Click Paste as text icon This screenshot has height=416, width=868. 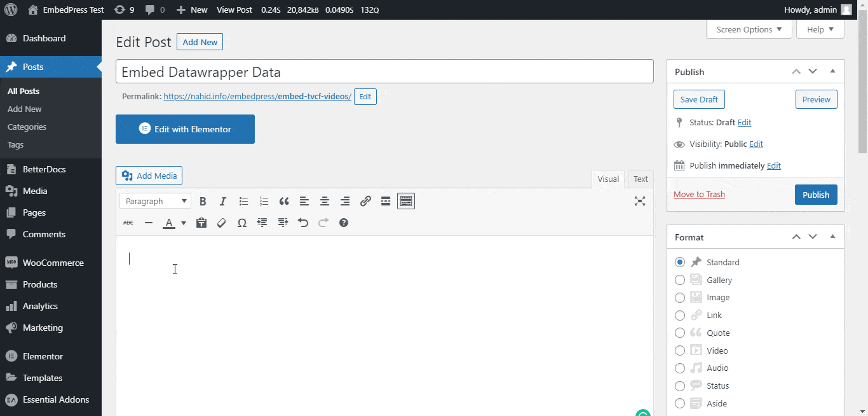[201, 223]
